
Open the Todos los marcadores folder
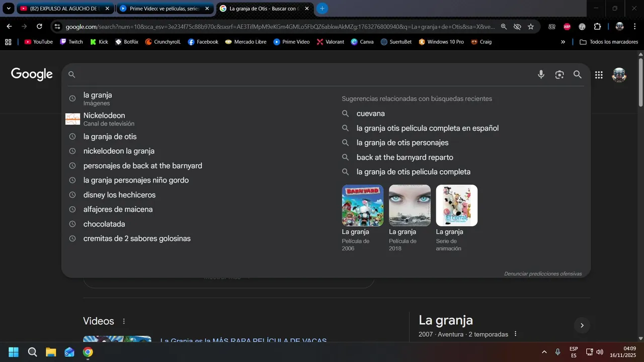pos(609,42)
